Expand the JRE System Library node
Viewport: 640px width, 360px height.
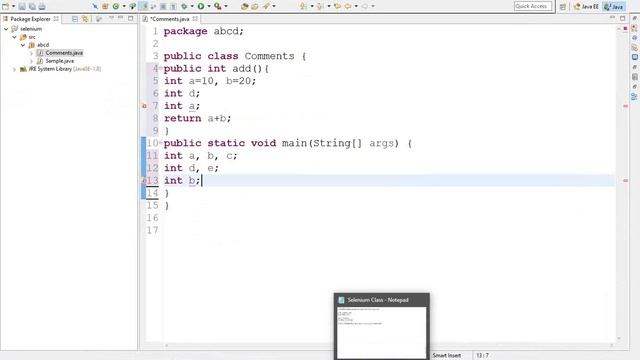tap(14, 69)
